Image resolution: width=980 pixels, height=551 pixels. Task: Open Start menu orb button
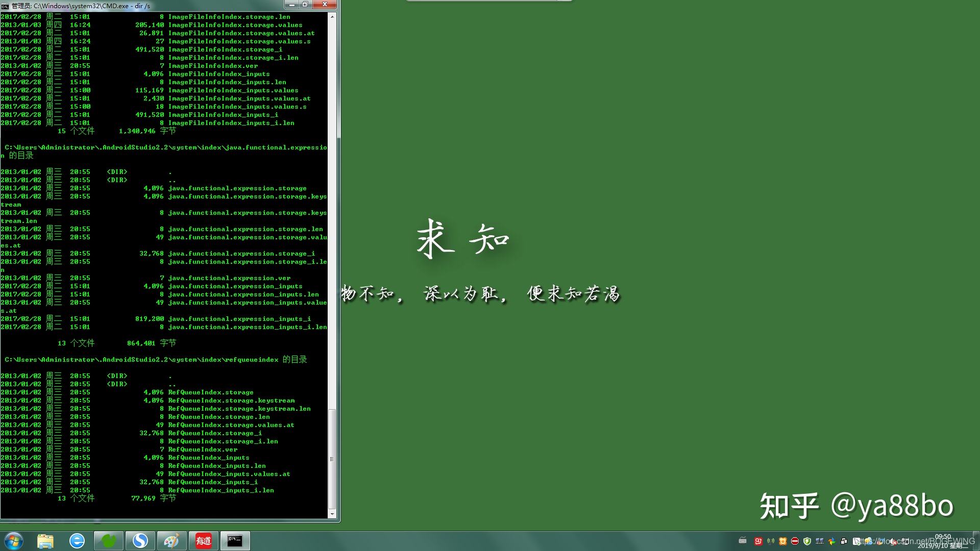13,539
